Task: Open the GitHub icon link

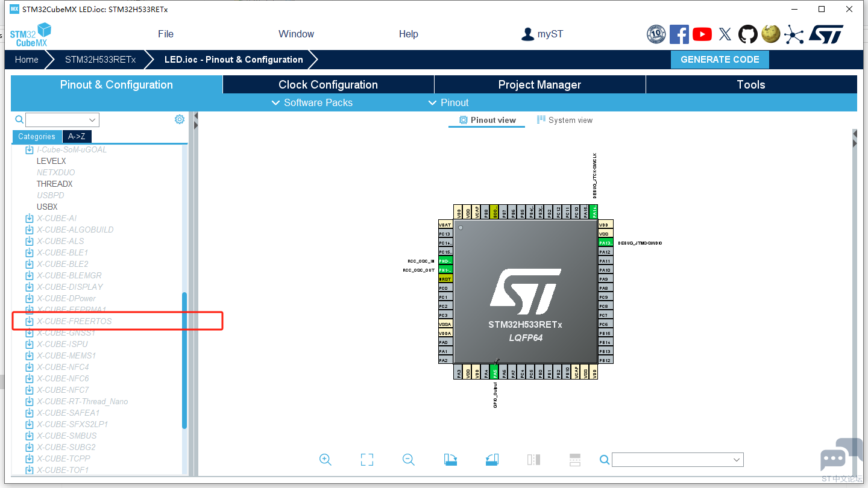Action: pyautogui.click(x=748, y=34)
